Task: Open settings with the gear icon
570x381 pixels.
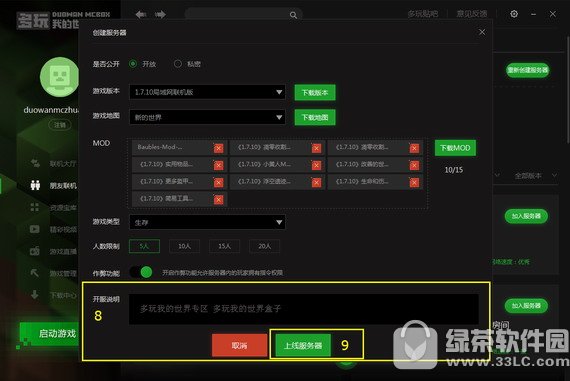Action: [514, 14]
